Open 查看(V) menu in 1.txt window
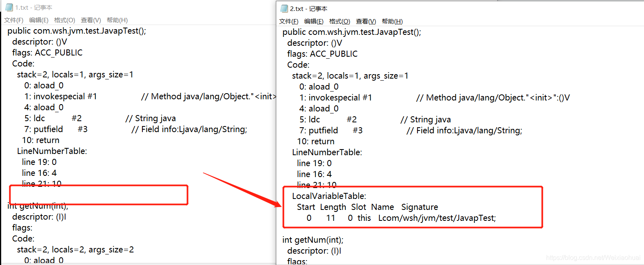Image resolution: width=644 pixels, height=265 pixels. 91,20
